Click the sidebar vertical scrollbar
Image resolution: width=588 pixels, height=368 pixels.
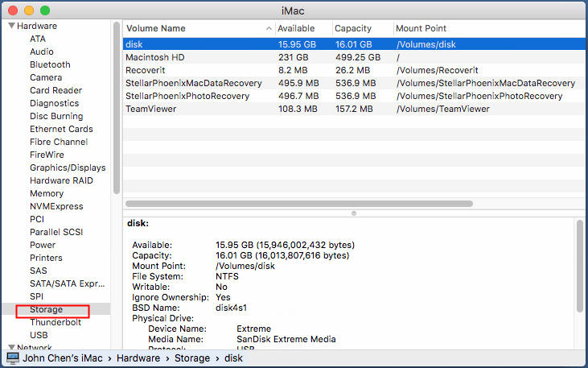[x=117, y=108]
